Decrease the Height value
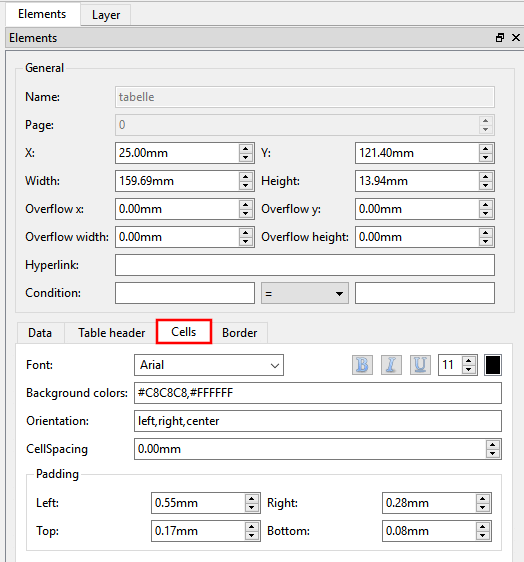Viewport: 524px width, 562px height. [x=486, y=185]
